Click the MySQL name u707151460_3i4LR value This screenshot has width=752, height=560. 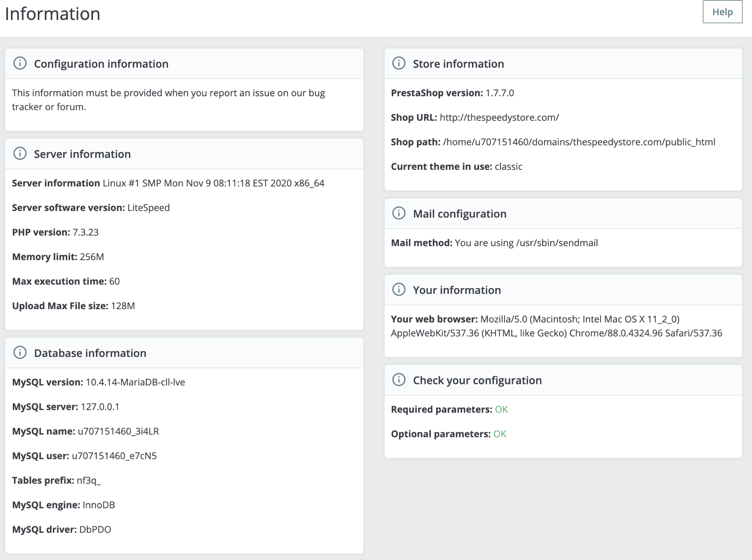click(x=118, y=431)
